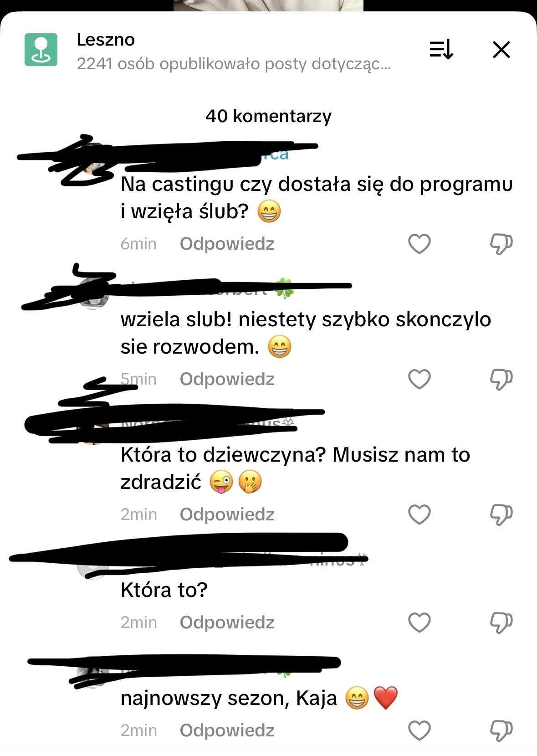Dislike the 'najnowszy sezon, Kaja' comment

click(501, 730)
